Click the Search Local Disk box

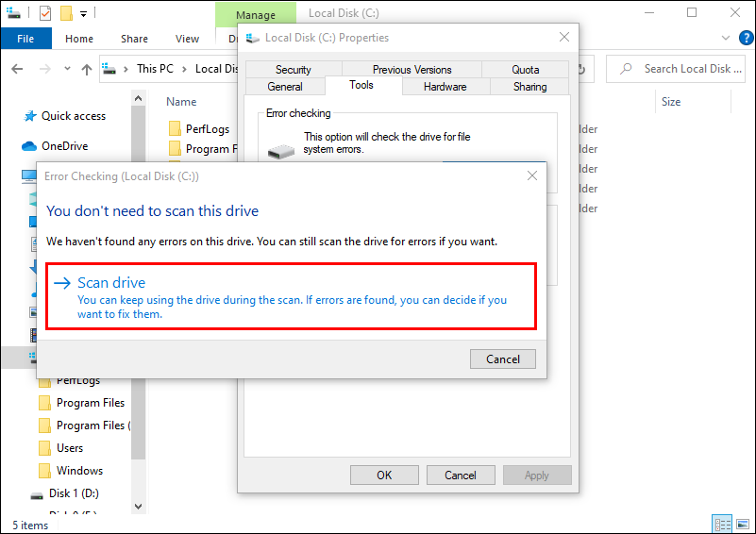point(676,69)
